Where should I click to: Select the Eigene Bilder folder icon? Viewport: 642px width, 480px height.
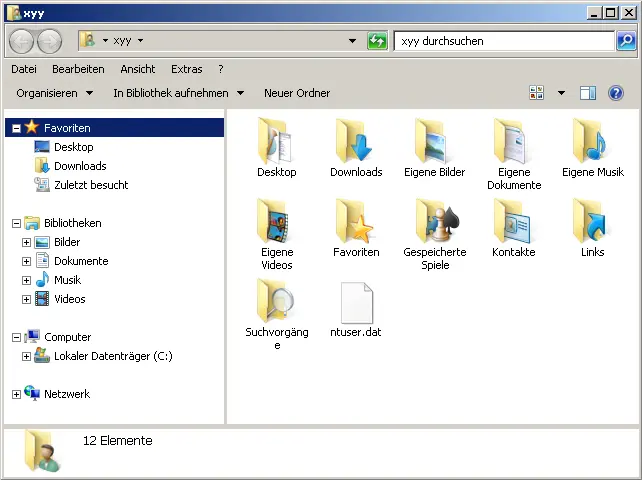tap(435, 141)
